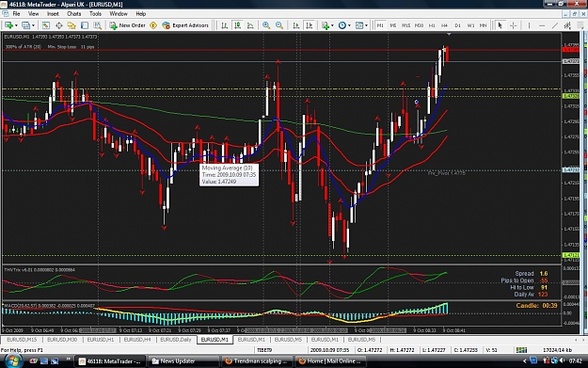This screenshot has width=588, height=368.
Task: Toggle Expert Advisors on or off
Action: tap(185, 25)
